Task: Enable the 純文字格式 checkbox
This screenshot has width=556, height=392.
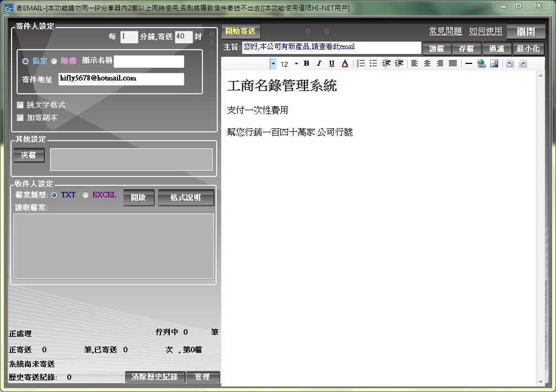Action: point(20,105)
